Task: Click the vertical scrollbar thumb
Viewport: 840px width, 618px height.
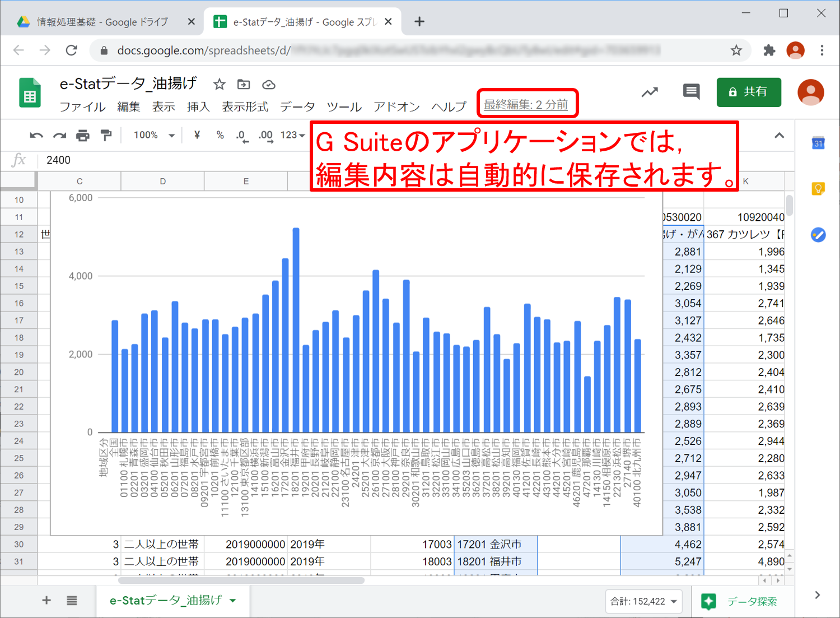Action: (x=789, y=205)
